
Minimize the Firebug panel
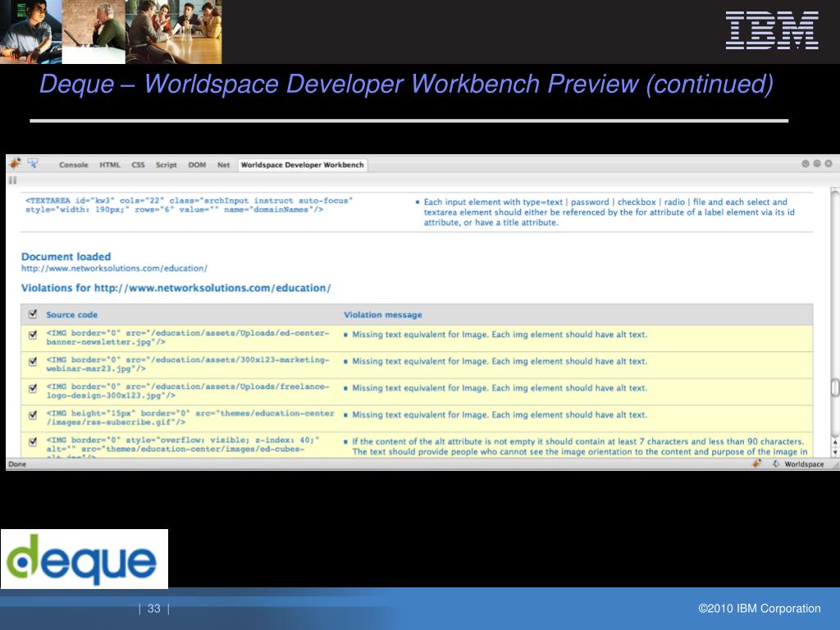pos(806,163)
